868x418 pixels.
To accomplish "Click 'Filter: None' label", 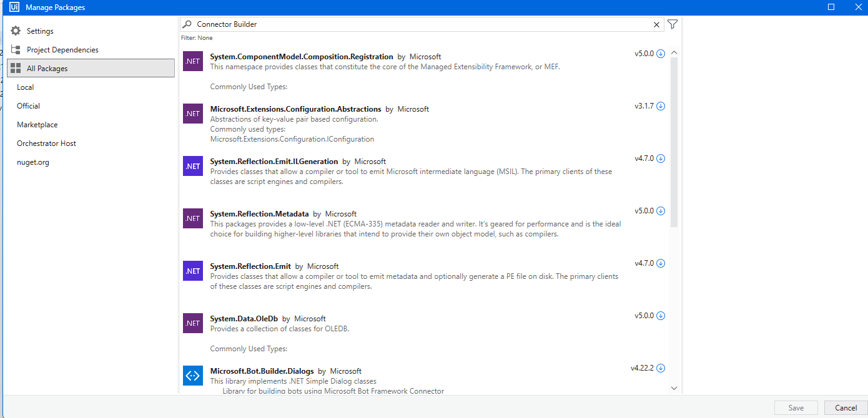I will 197,38.
